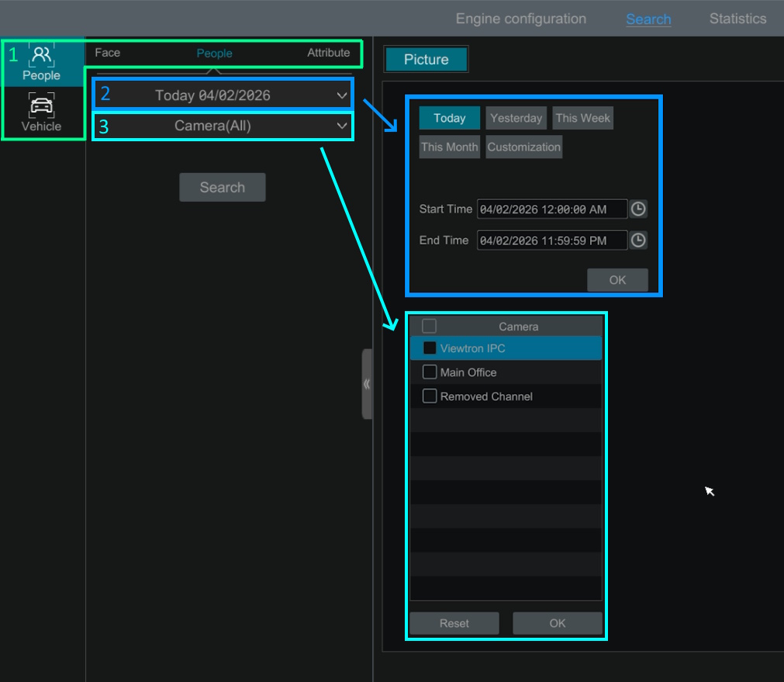Choose the This Week date range

coord(583,118)
